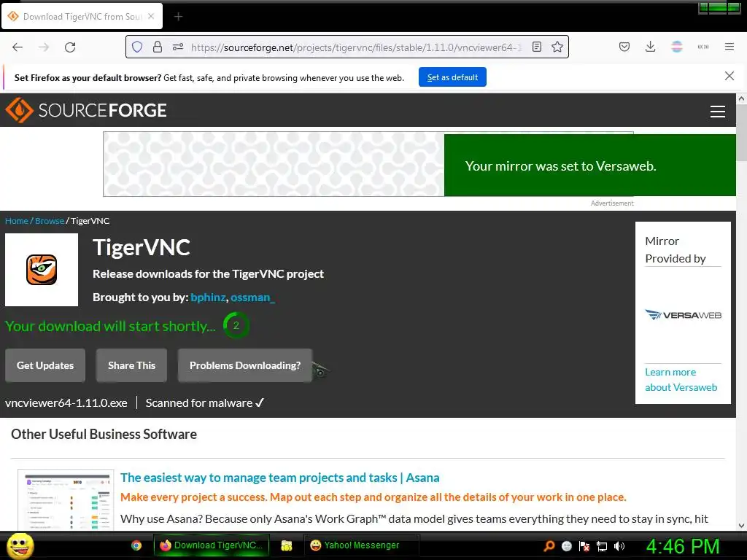Viewport: 747px width, 560px height.
Task: Open Learn more about Versaweb link
Action: pos(681,379)
